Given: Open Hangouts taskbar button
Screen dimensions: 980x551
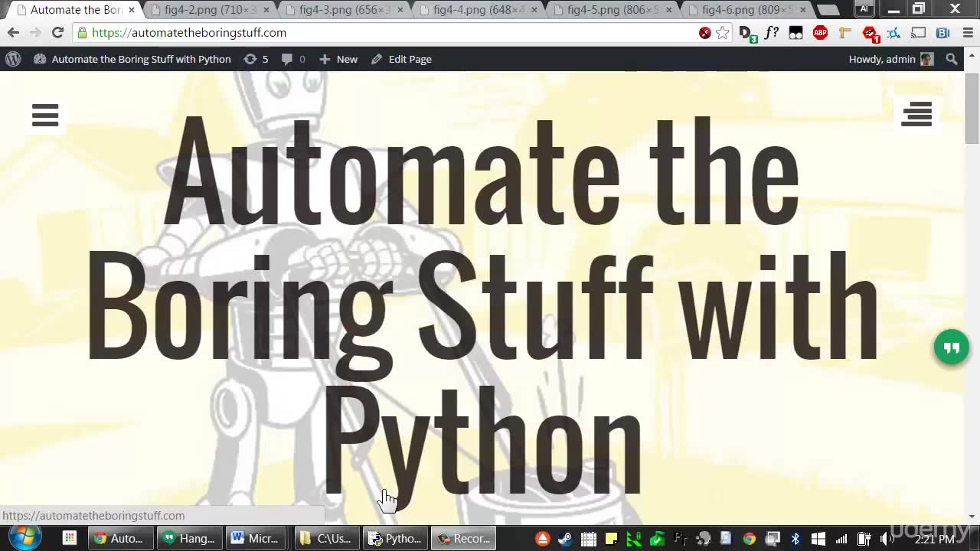Looking at the screenshot, I should (x=189, y=539).
